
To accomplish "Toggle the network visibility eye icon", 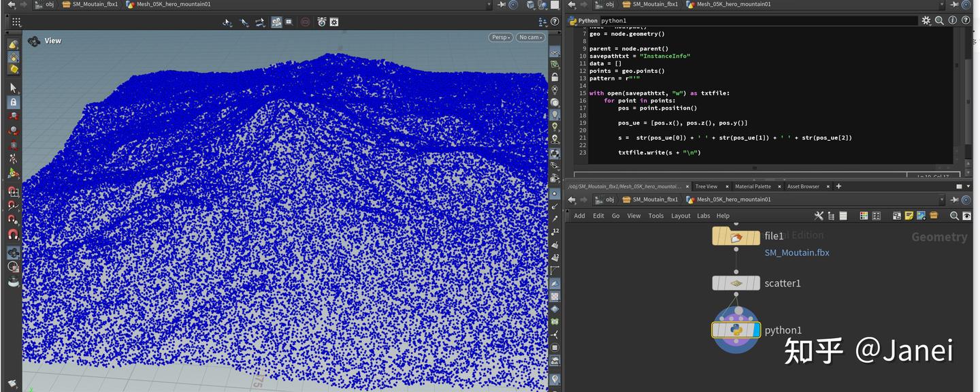I will click(x=967, y=216).
